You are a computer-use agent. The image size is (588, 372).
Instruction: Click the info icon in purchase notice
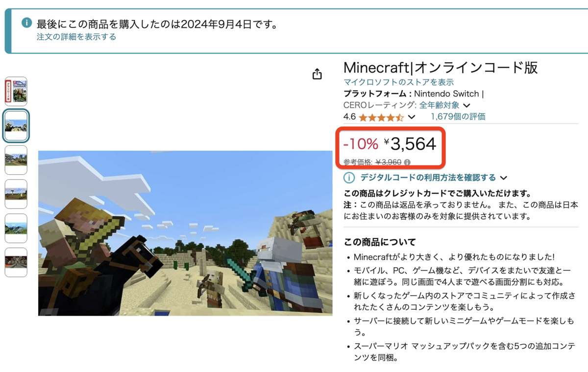point(26,23)
